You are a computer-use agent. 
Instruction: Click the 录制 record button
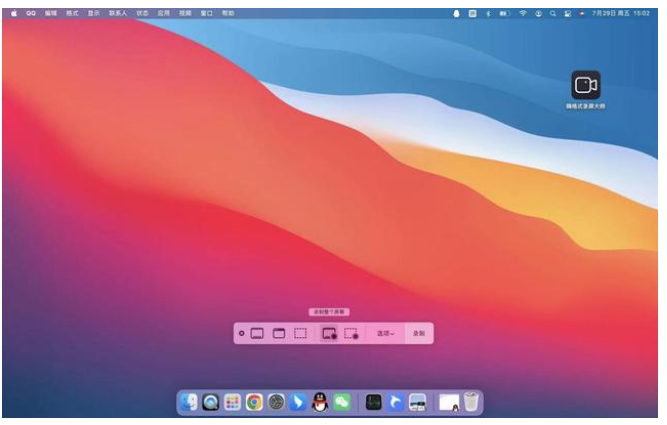click(x=419, y=333)
